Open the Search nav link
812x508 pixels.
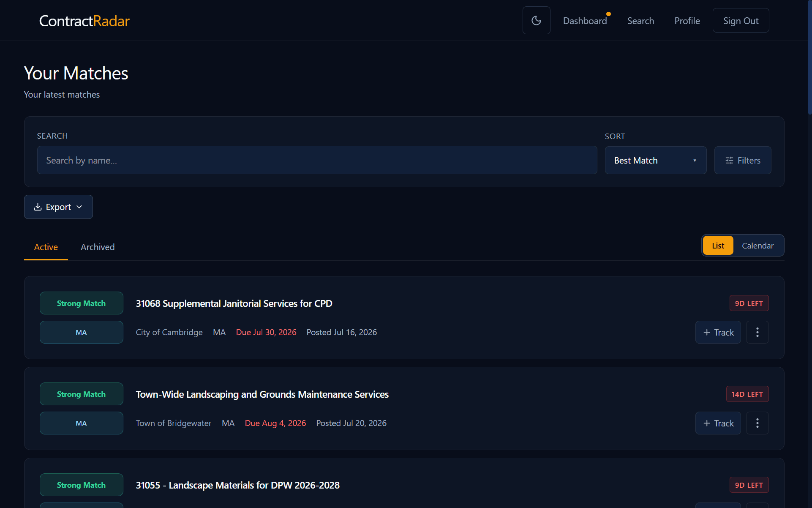(x=640, y=21)
